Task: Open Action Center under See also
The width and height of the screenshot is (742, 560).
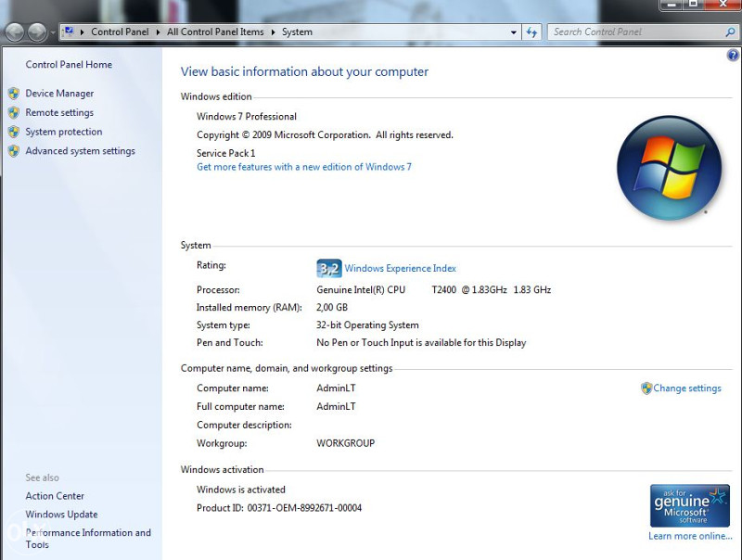Action: pyautogui.click(x=55, y=496)
